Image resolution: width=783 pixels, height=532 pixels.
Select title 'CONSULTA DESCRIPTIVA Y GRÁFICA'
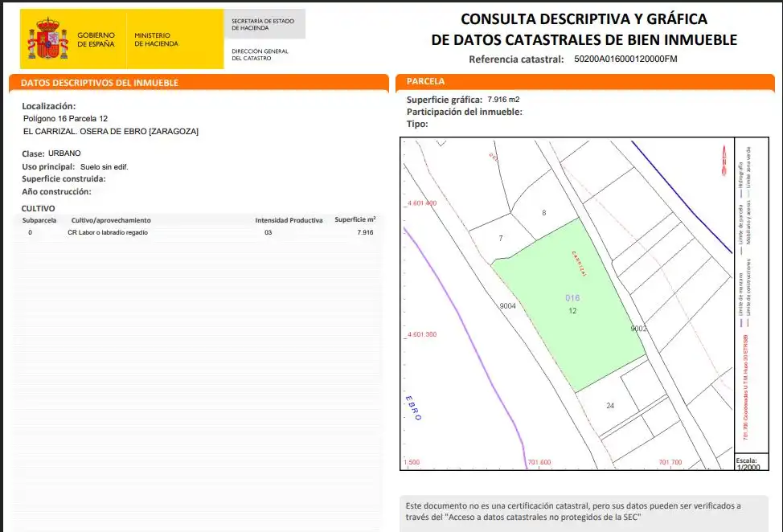[584, 19]
